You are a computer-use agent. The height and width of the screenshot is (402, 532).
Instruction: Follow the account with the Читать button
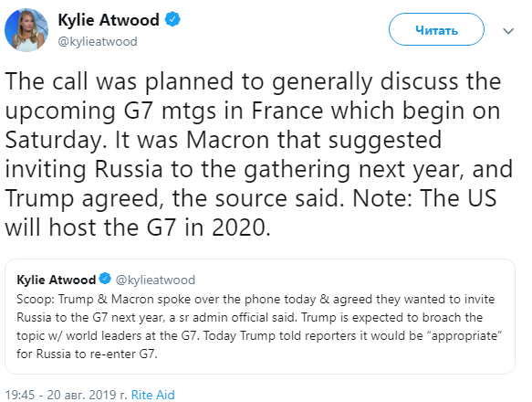coord(436,29)
